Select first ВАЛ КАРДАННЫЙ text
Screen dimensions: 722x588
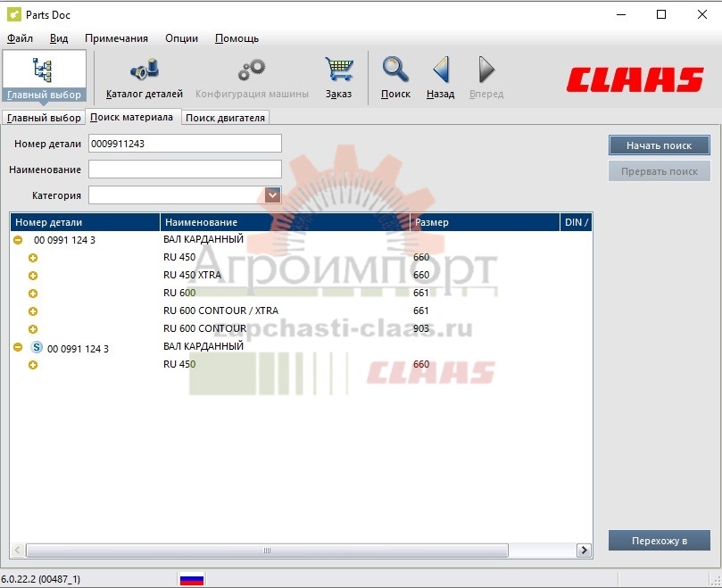pos(203,239)
